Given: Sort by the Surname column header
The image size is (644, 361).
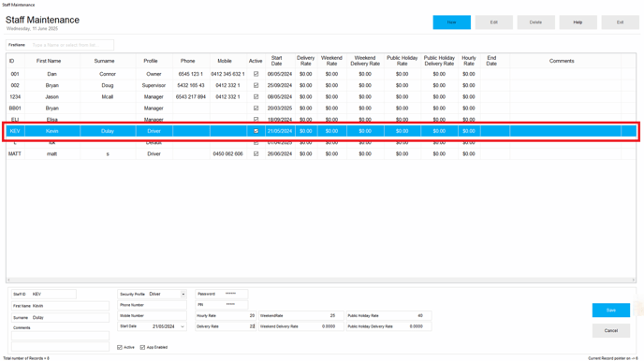Looking at the screenshot, I should pyautogui.click(x=104, y=61).
